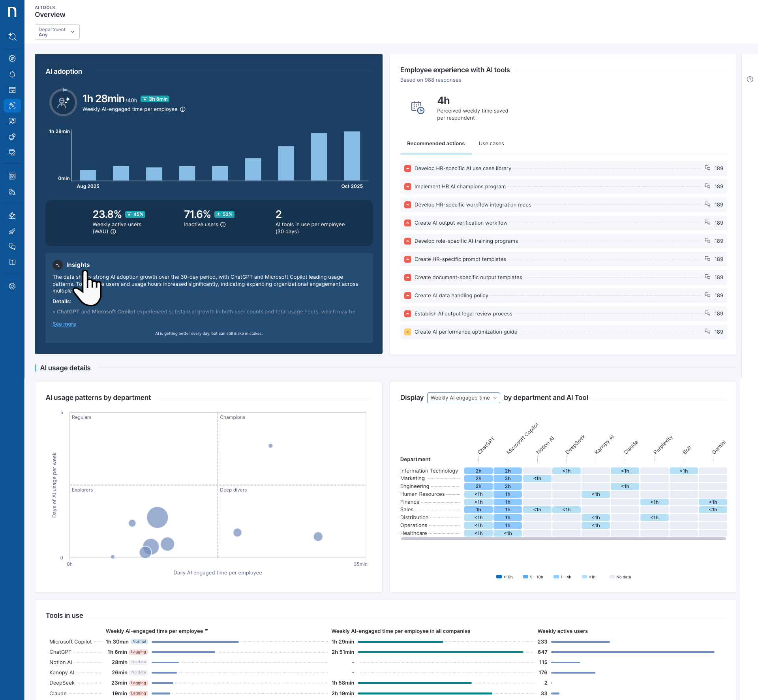Viewport: 758px width, 700px height.
Task: Select the Recommended actions tab
Action: (x=435, y=144)
